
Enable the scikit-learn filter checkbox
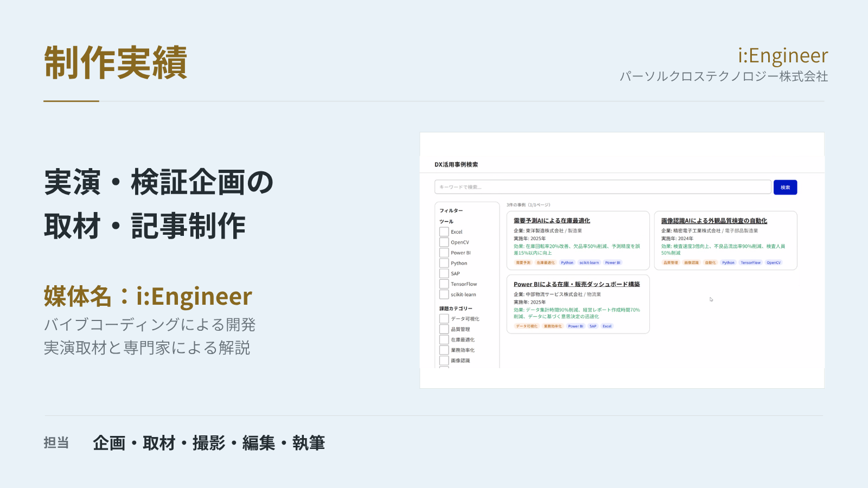444,294
